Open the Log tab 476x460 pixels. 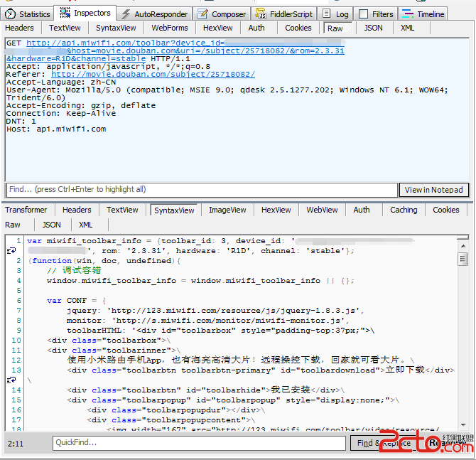click(335, 14)
